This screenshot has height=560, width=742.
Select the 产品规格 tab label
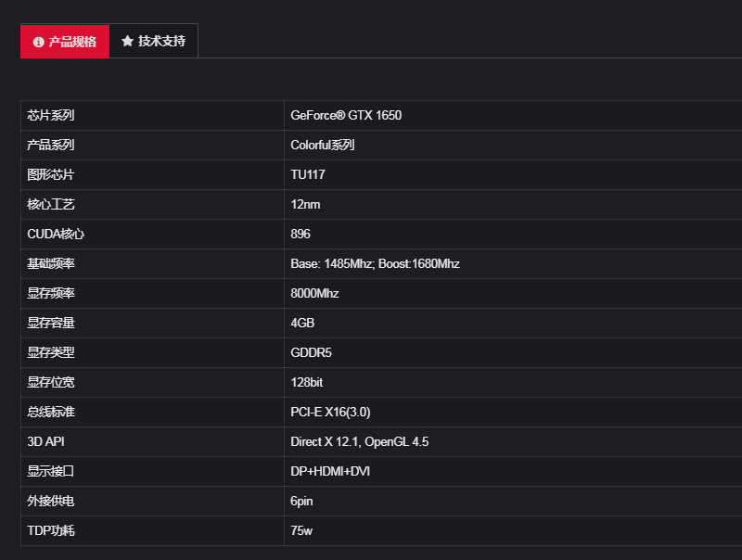[x=72, y=42]
